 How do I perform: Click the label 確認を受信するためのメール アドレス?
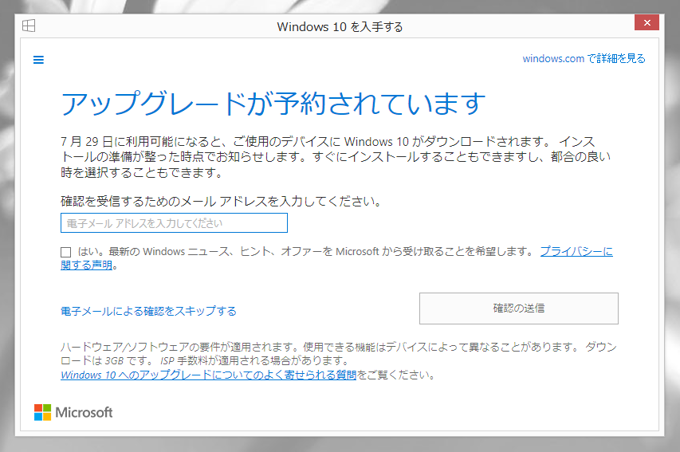pos(221,201)
